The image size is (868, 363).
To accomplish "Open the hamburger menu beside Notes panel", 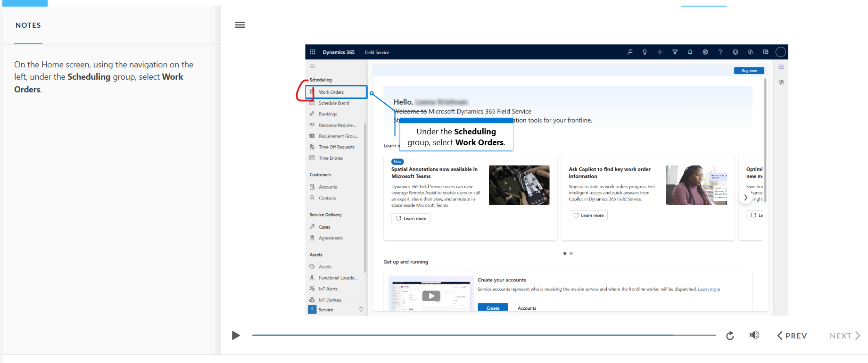I will pos(240,25).
